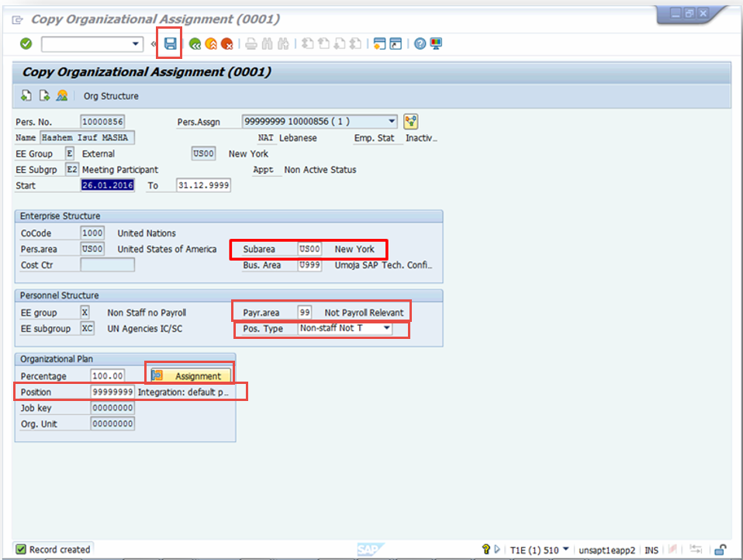Screen dimensions: 743x560
Task: Exit the transaction with the yellow arrow icon
Action: (211, 44)
